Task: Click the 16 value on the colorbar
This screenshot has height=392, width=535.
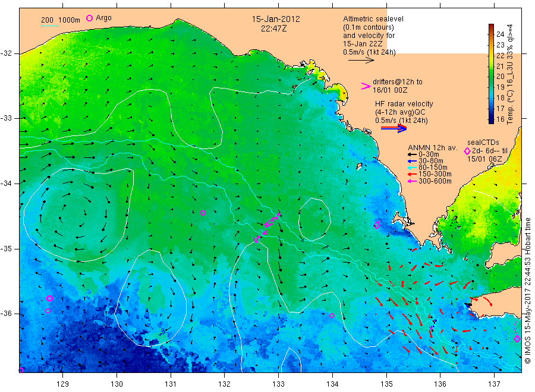Action: click(500, 119)
